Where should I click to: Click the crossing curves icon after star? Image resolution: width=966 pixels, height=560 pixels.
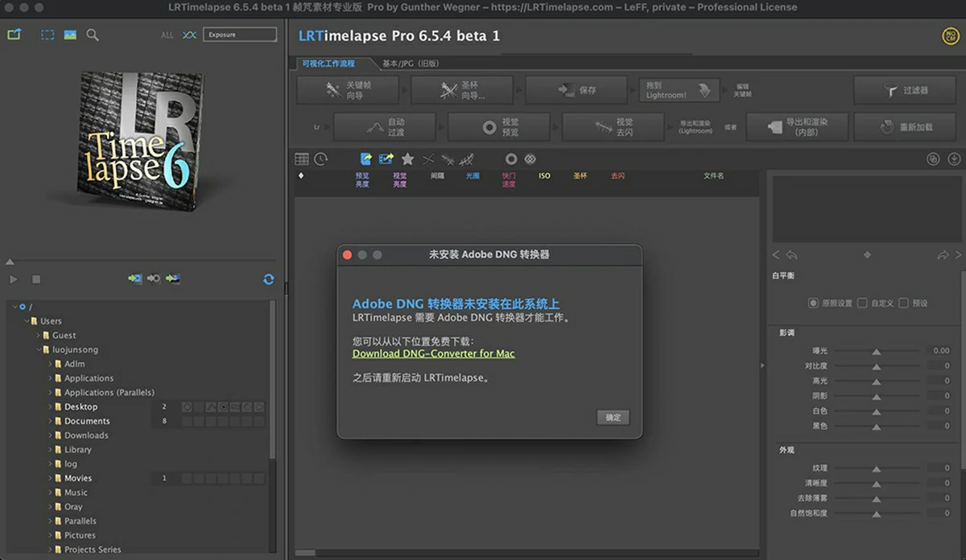[x=428, y=159]
